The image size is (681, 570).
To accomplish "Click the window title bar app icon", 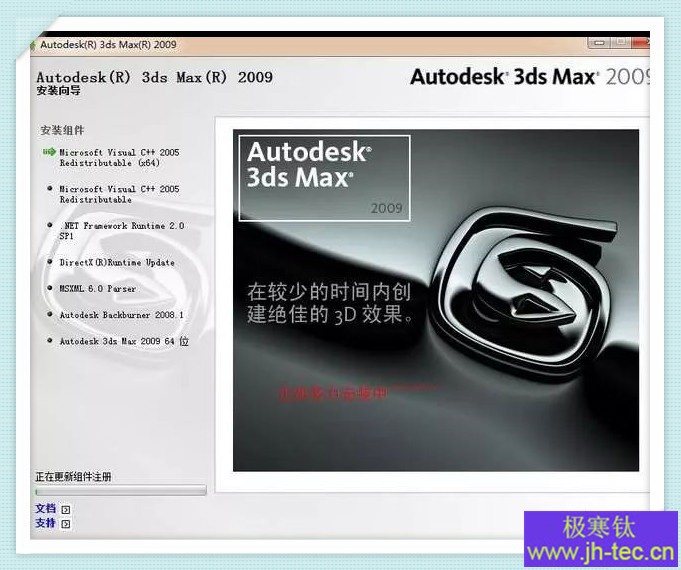I will pyautogui.click(x=33, y=45).
